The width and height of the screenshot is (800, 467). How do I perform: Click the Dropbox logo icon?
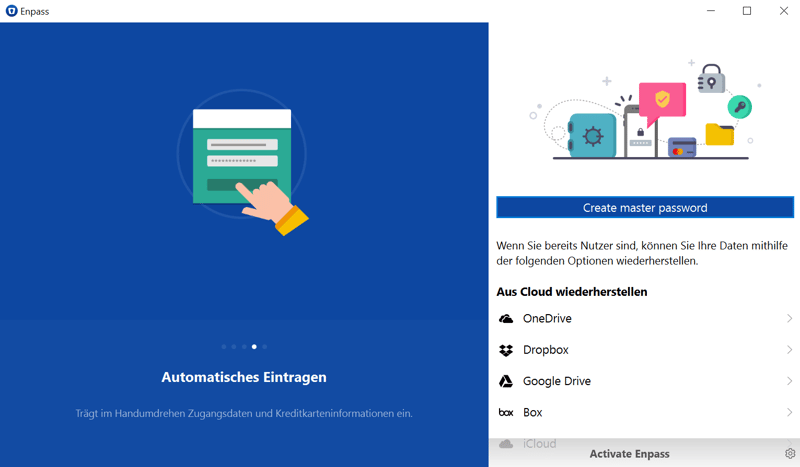point(506,350)
